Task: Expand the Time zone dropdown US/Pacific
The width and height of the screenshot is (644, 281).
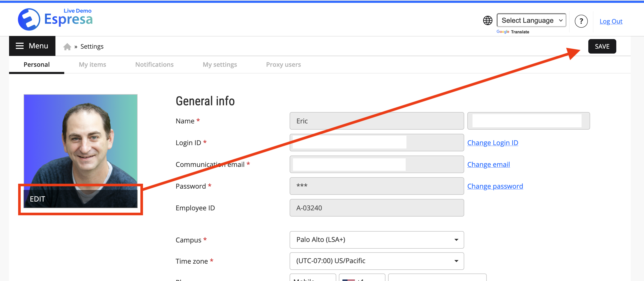Action: coord(377,261)
